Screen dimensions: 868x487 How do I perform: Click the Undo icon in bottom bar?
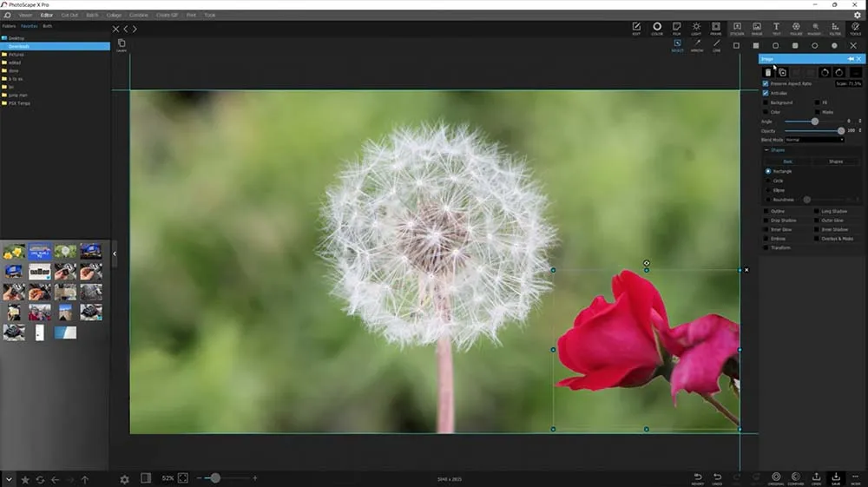717,477
